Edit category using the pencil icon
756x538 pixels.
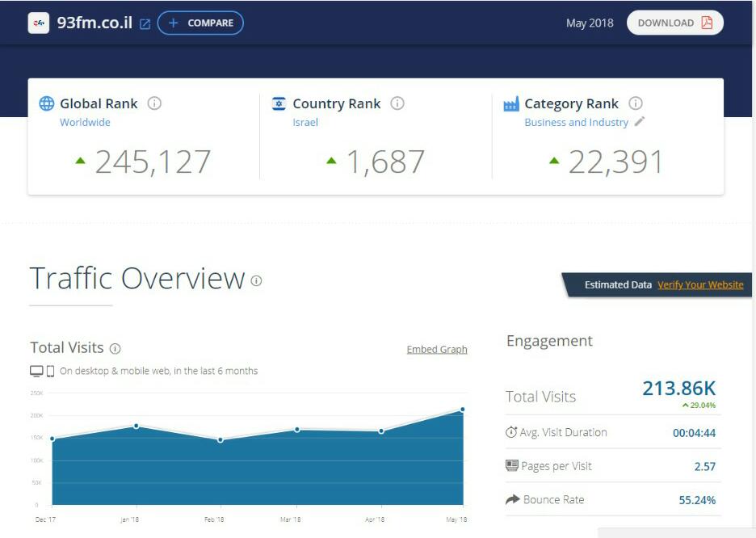pyautogui.click(x=640, y=122)
